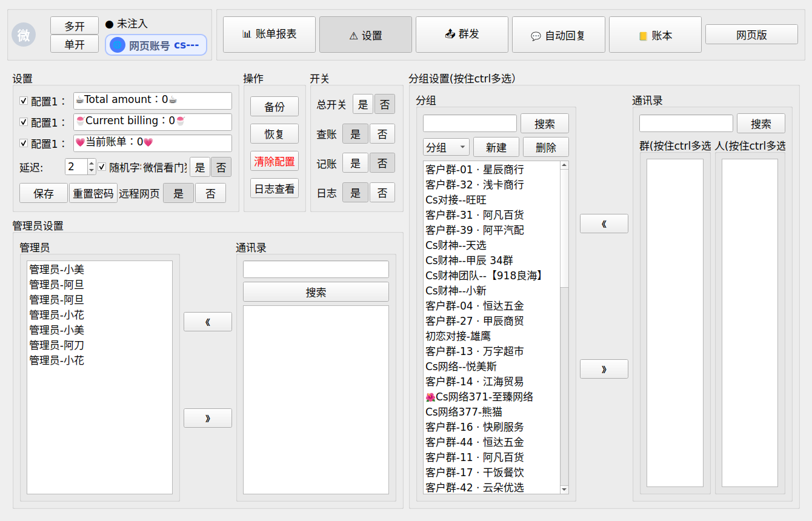
Task: Uncheck the checkbox beside 当前账单 config
Action: [x=24, y=143]
